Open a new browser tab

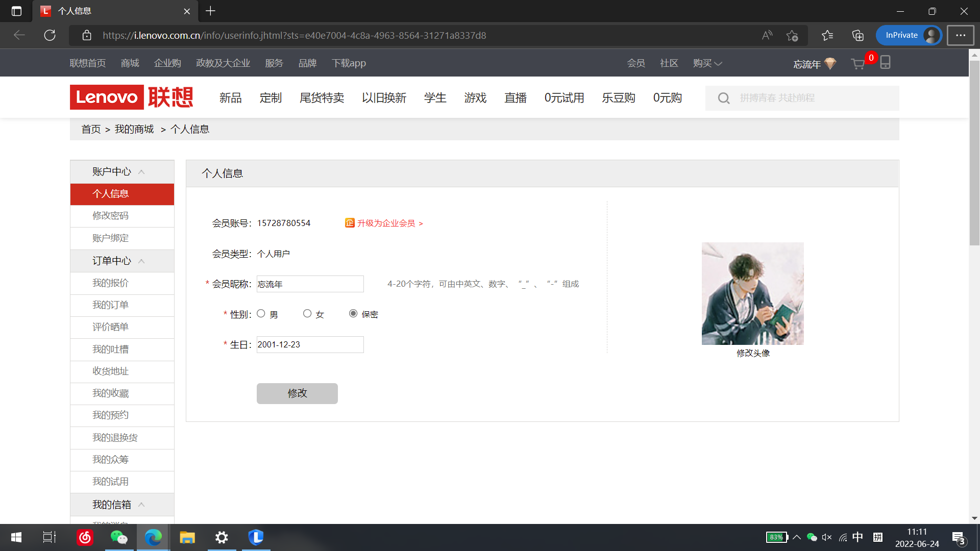coord(210,11)
